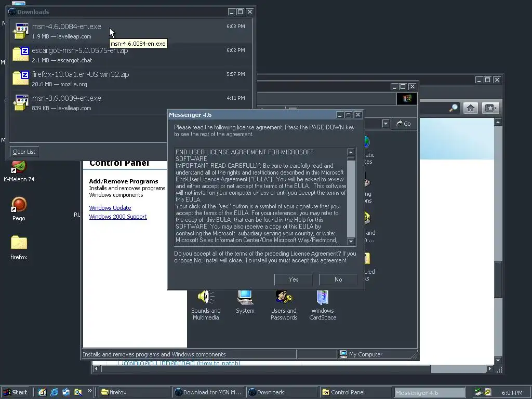Click the firefox-13.0a1.en-US.win32.zip file name

[x=81, y=74]
